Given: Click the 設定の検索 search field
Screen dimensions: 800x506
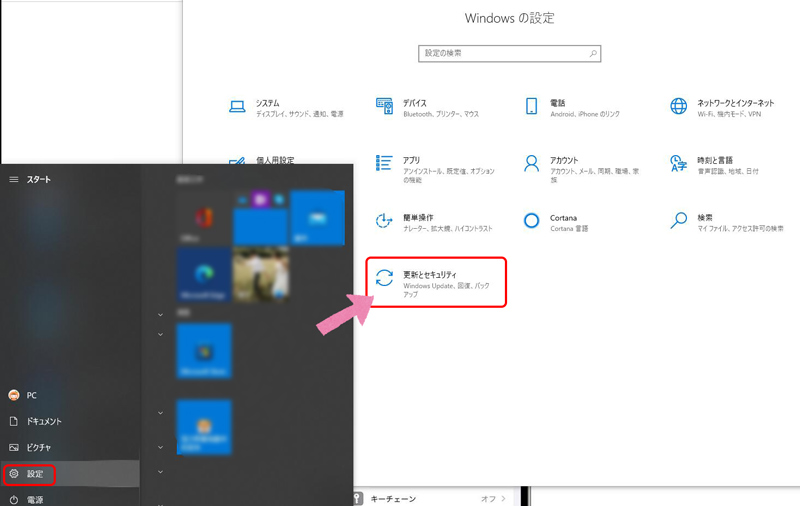Looking at the screenshot, I should (509, 53).
